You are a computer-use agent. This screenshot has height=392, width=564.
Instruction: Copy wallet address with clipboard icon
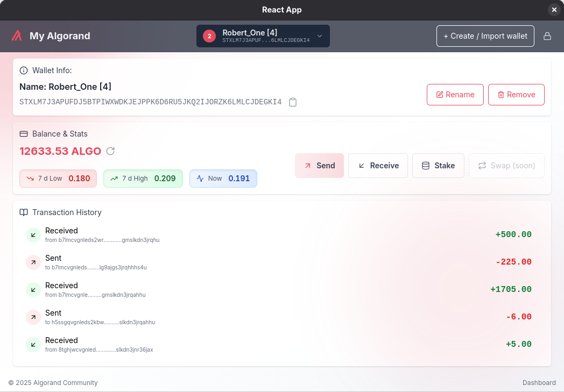coord(293,102)
